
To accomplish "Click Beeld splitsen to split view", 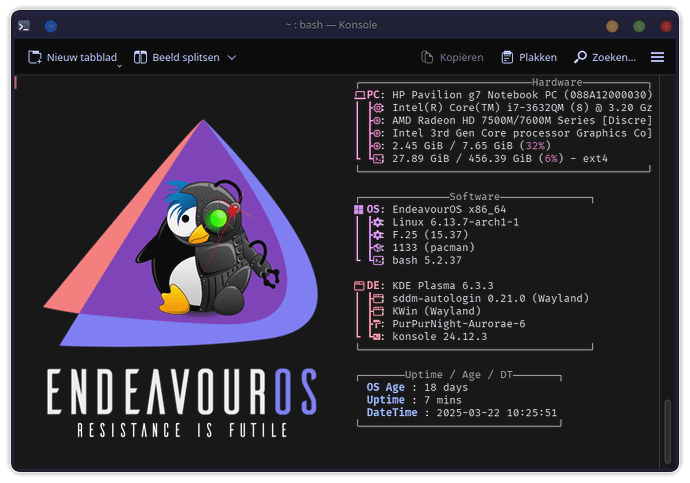I will pyautogui.click(x=177, y=57).
